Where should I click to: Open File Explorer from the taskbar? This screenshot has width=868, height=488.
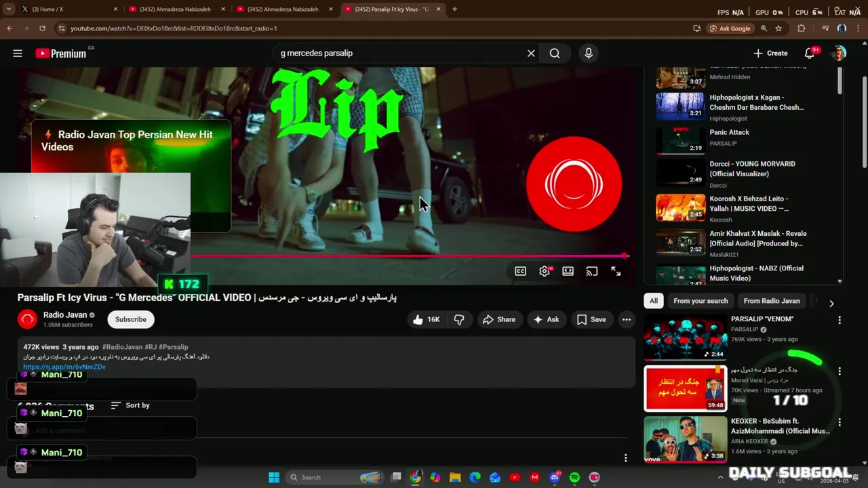point(455,477)
